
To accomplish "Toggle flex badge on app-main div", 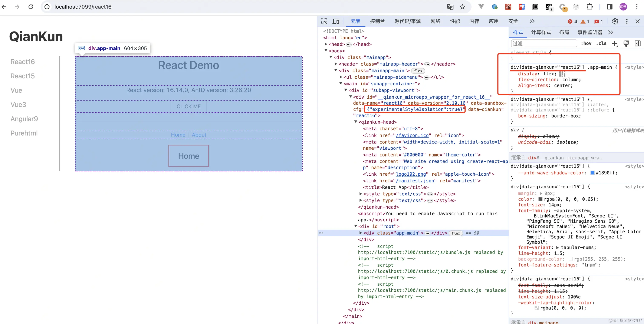I will click(456, 233).
